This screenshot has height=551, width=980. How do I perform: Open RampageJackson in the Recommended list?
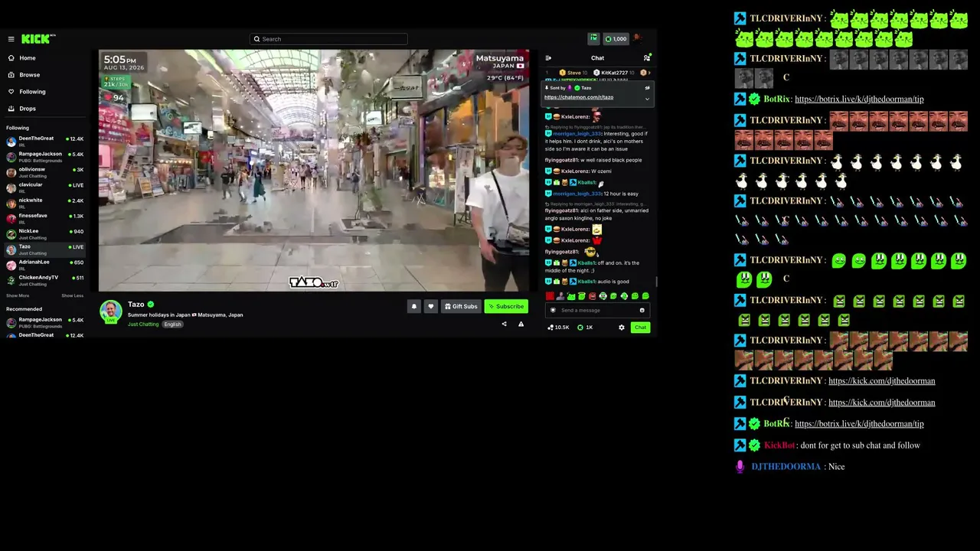pyautogui.click(x=45, y=322)
